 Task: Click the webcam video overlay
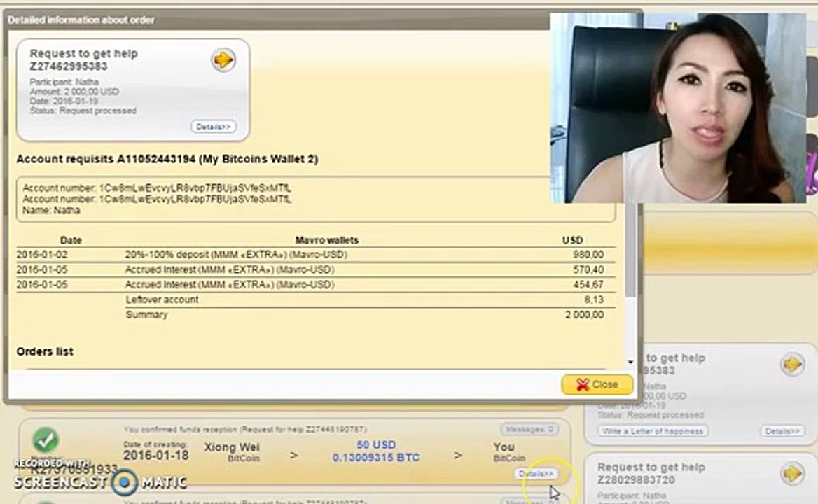tap(678, 108)
